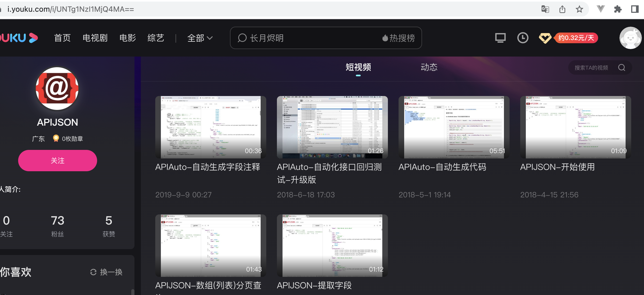The width and height of the screenshot is (644, 295).
Task: Click the Youku logo
Action: coord(19,38)
